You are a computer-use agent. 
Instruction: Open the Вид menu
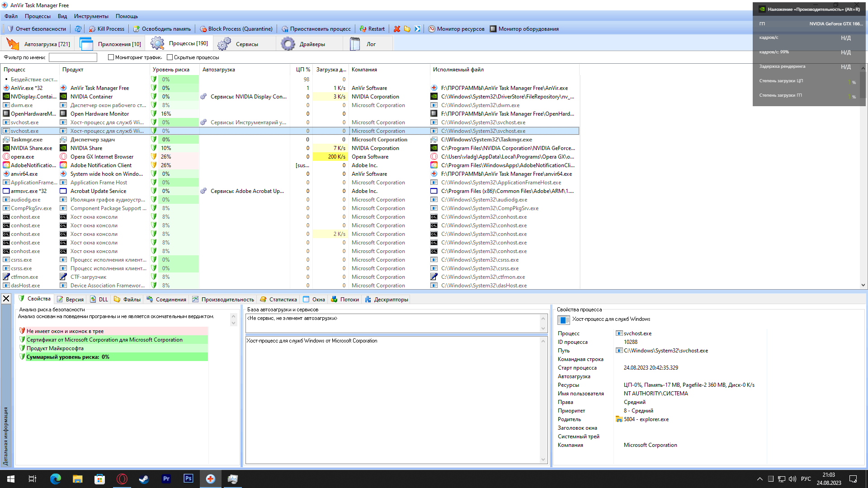(62, 16)
